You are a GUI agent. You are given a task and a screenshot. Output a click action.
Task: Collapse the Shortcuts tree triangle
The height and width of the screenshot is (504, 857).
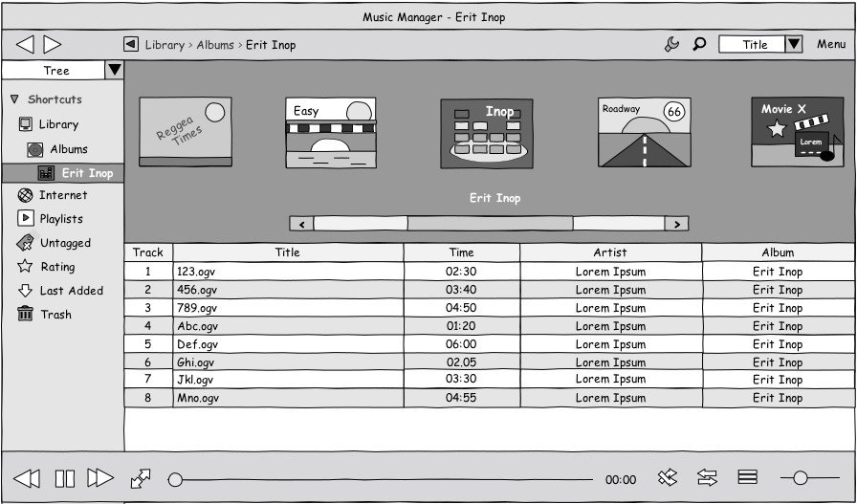(x=14, y=99)
